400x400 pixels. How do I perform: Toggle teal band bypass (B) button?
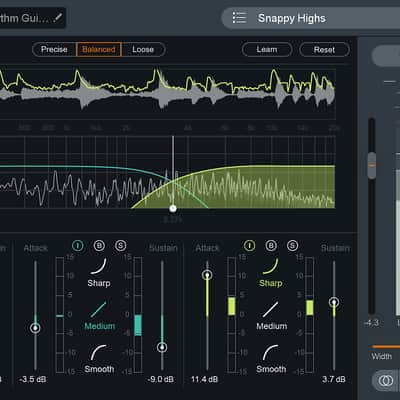[99, 246]
